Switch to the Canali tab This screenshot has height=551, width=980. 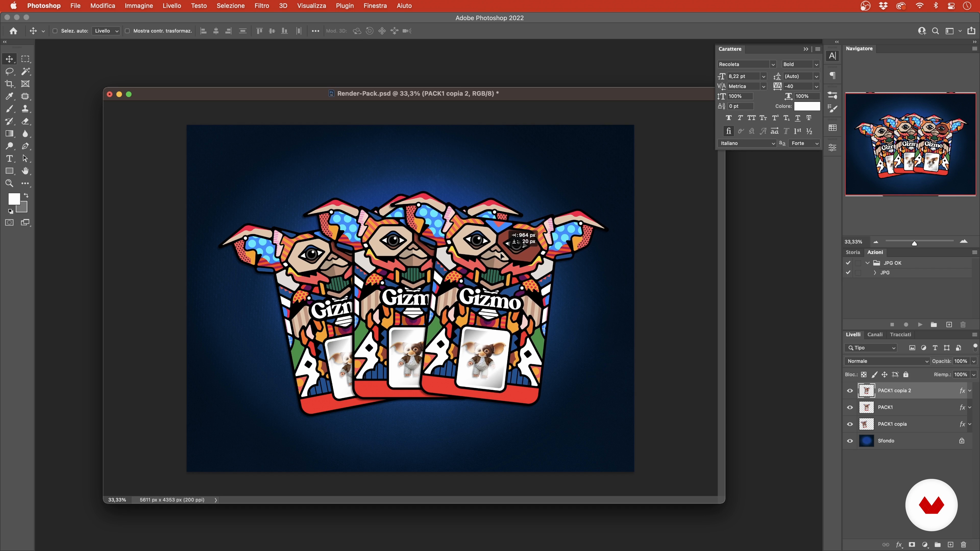(875, 335)
